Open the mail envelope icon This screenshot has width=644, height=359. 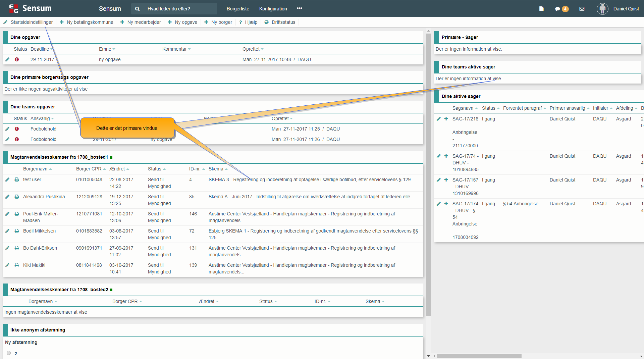tap(582, 9)
